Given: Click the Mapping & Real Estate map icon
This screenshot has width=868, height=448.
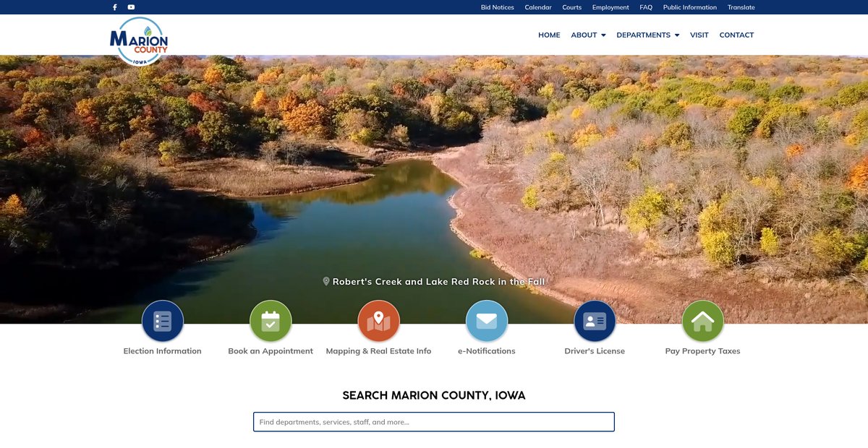Looking at the screenshot, I should click(x=379, y=321).
